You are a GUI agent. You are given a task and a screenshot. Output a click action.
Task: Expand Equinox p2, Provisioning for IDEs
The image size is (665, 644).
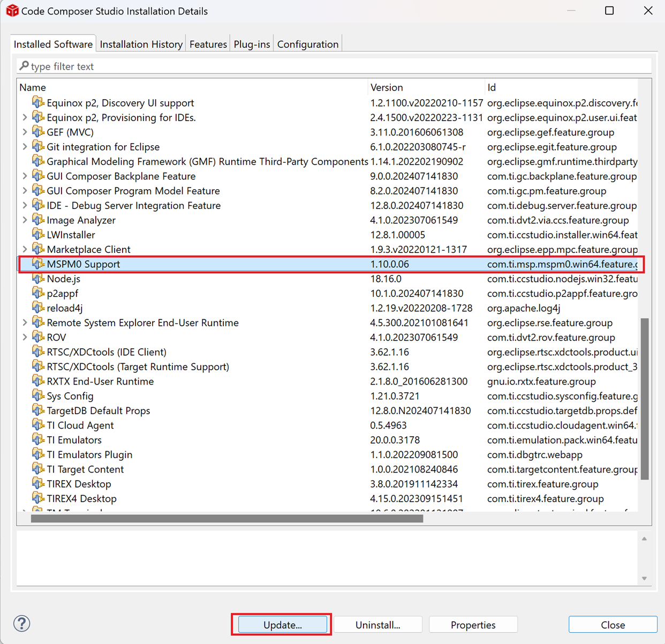(25, 117)
